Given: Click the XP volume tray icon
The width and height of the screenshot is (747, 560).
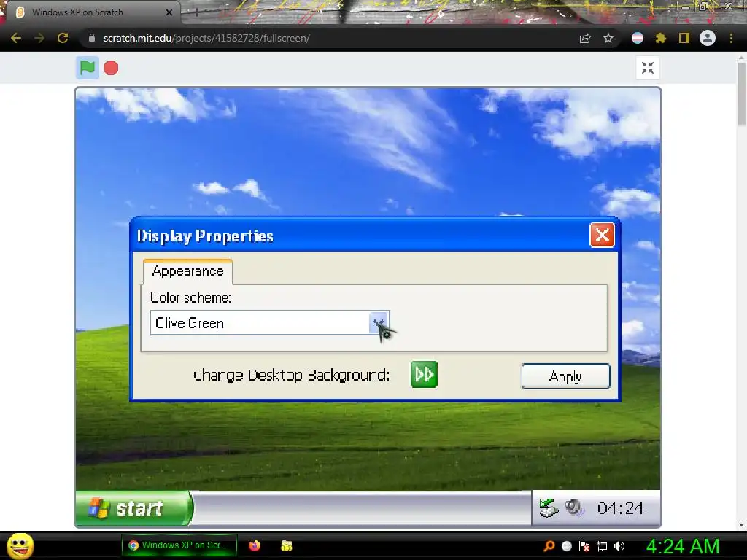Looking at the screenshot, I should click(x=574, y=507).
